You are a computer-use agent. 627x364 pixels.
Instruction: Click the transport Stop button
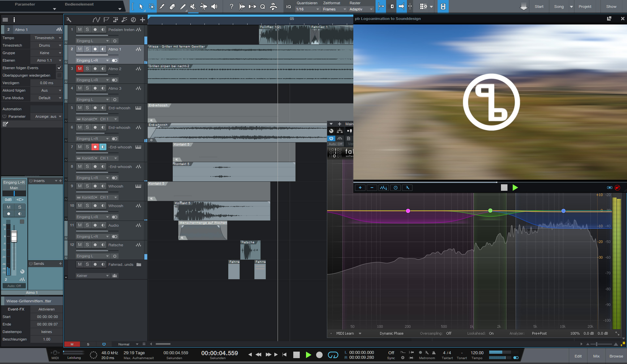pyautogui.click(x=297, y=355)
